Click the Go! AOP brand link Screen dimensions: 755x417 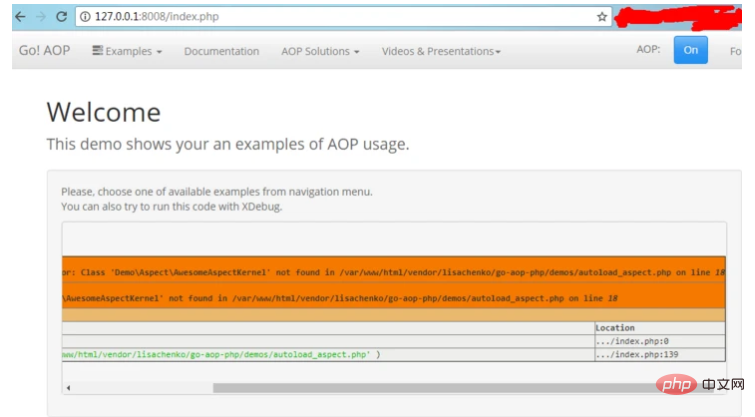[44, 51]
